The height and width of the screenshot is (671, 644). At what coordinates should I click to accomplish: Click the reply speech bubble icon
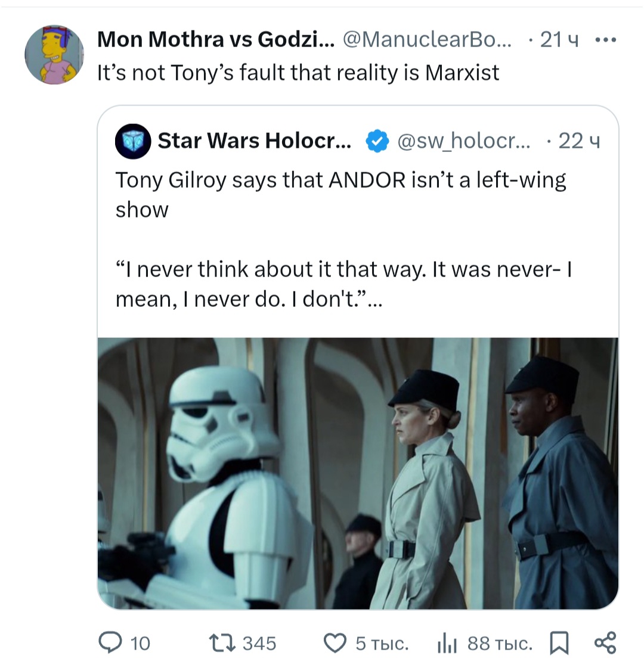click(109, 642)
